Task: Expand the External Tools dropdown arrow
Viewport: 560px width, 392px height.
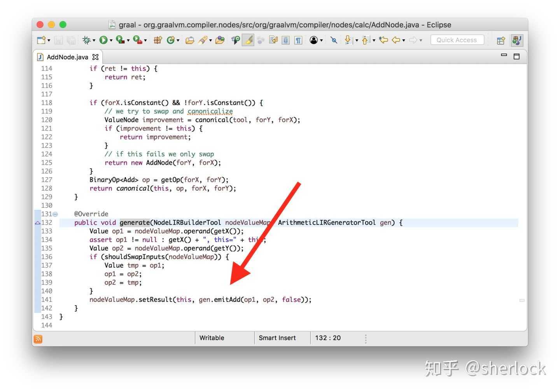Action: (145, 40)
